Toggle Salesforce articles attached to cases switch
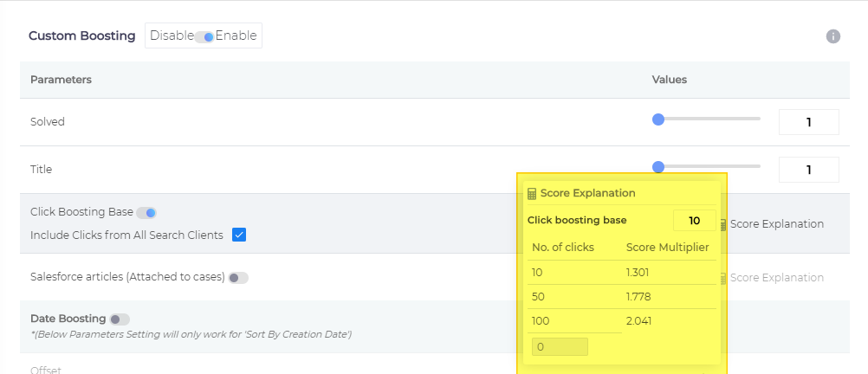Screen dimensions: 868x374 click(x=238, y=278)
